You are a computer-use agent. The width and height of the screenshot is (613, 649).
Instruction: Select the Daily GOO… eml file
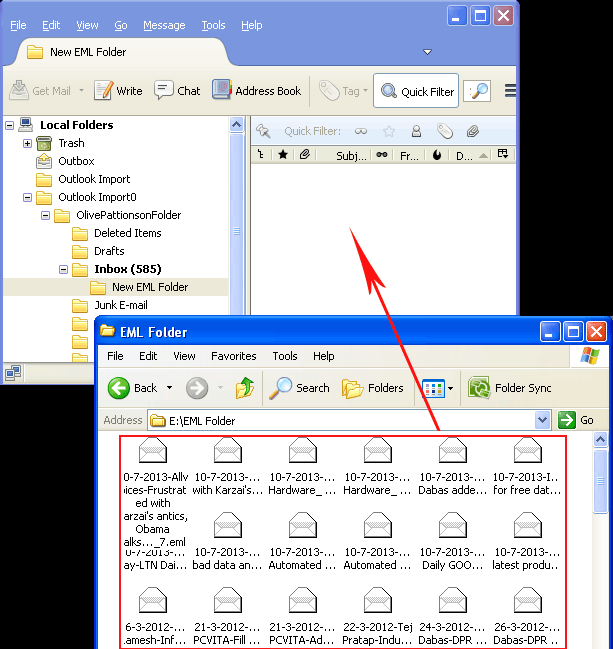pyautogui.click(x=452, y=541)
